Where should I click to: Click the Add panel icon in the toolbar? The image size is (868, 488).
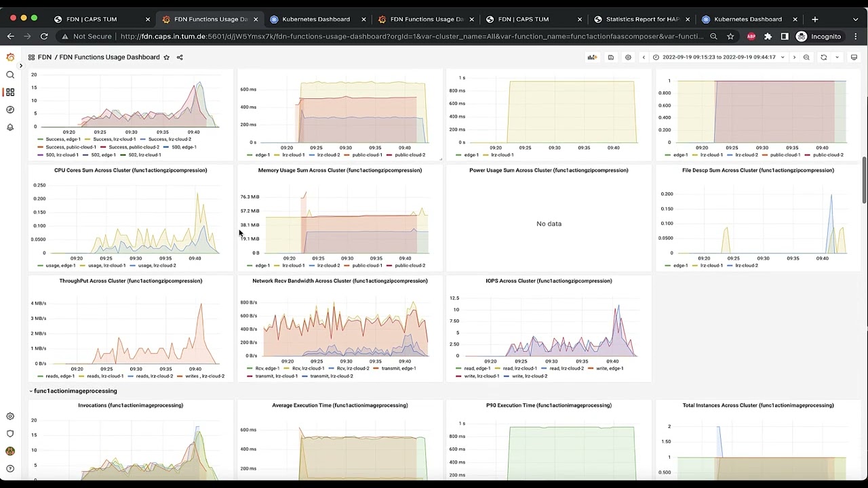[x=592, y=58]
